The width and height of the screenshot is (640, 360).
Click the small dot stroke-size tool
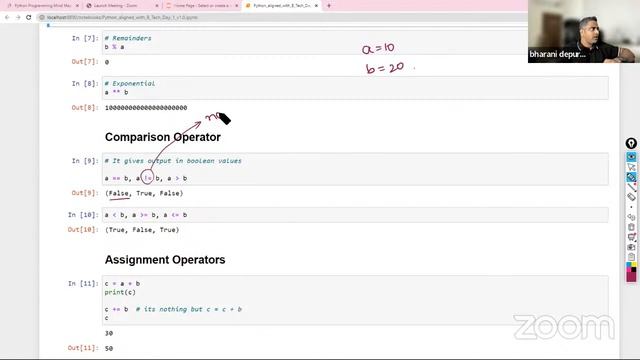(x=631, y=207)
